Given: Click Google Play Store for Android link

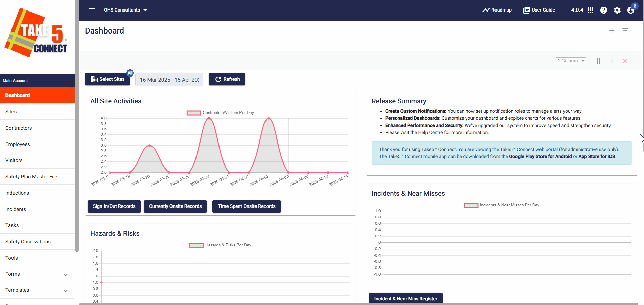Looking at the screenshot, I should 540,156.
